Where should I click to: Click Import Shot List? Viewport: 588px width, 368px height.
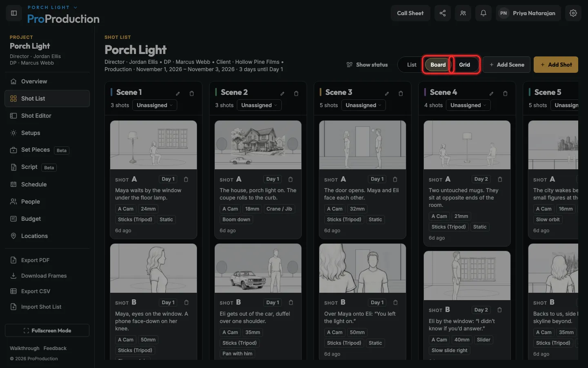[47, 307]
